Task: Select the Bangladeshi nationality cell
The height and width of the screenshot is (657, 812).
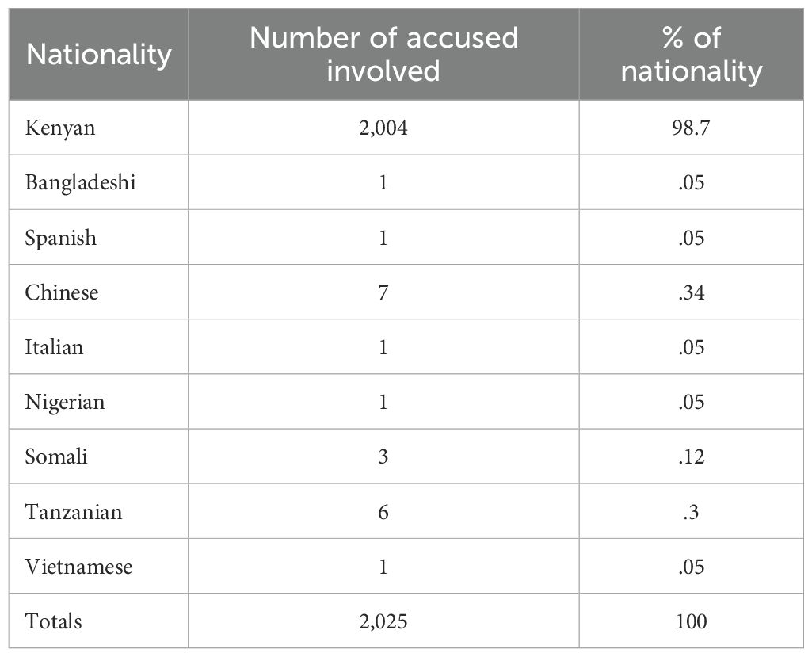Action: click(x=80, y=183)
